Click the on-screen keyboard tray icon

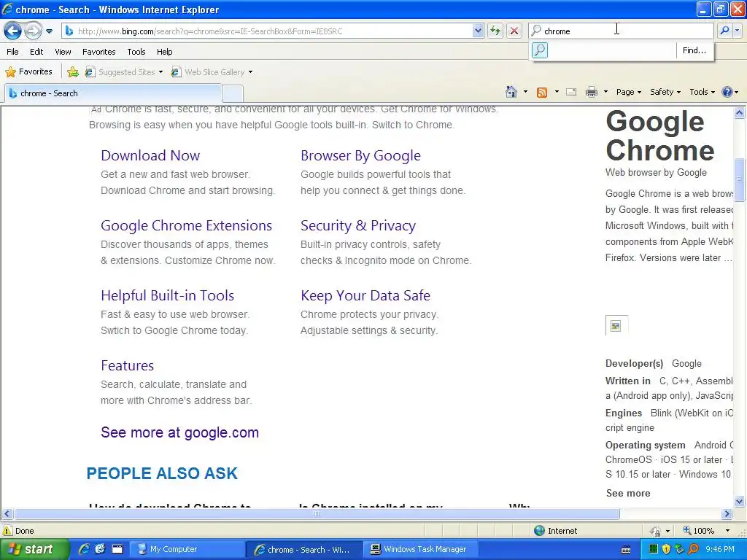(626, 550)
